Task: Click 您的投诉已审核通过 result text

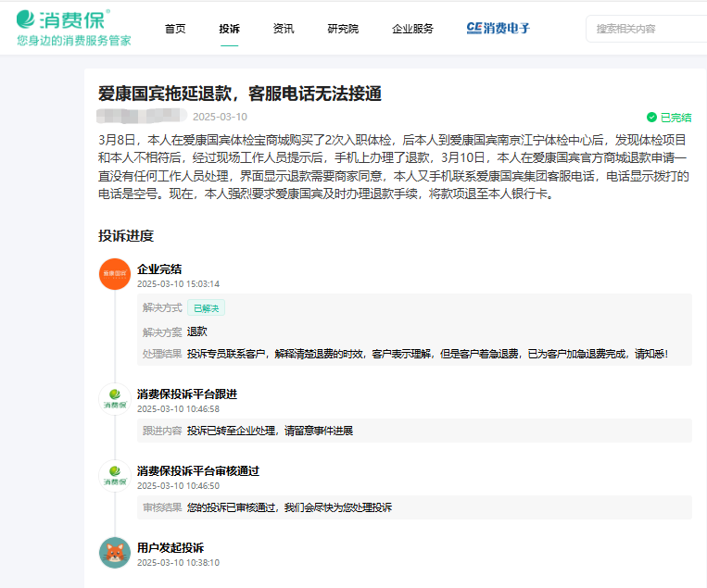Action: click(289, 507)
